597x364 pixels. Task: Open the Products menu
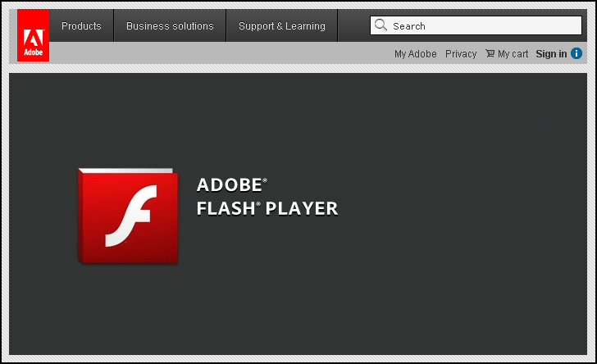[81, 26]
